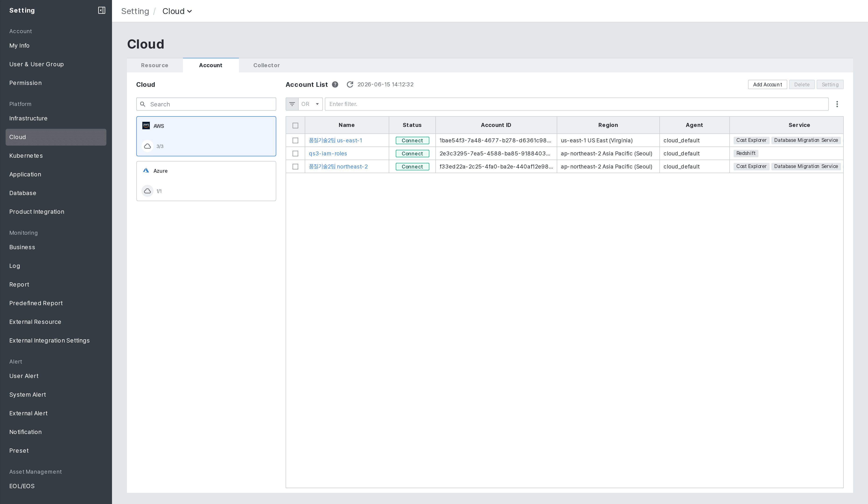Viewport: 868px width, 504px height.
Task: Open 품질기술2팀 us-east-1 account link
Action: point(335,140)
